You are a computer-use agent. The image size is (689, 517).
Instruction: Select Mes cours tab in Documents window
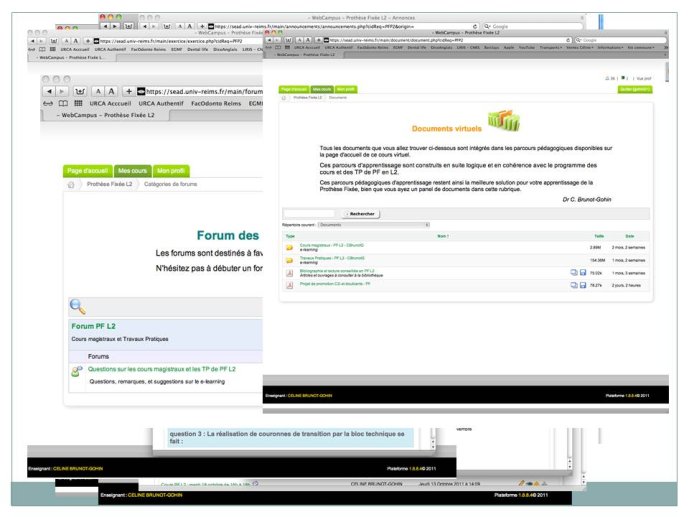click(322, 90)
